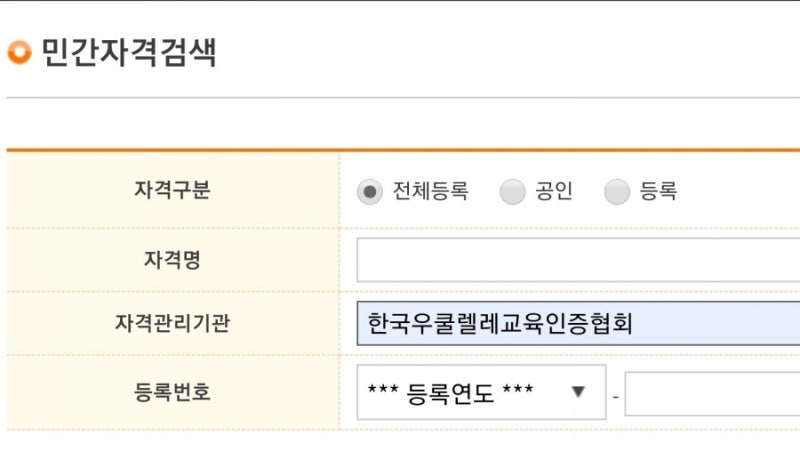This screenshot has width=800, height=452.
Task: Select the 전체등록 radio button
Action: click(x=370, y=192)
